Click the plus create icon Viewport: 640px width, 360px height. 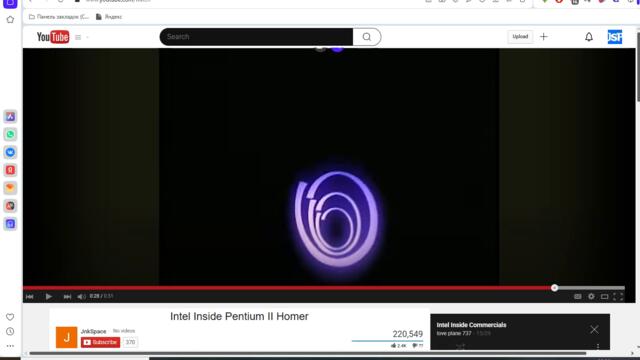[544, 37]
